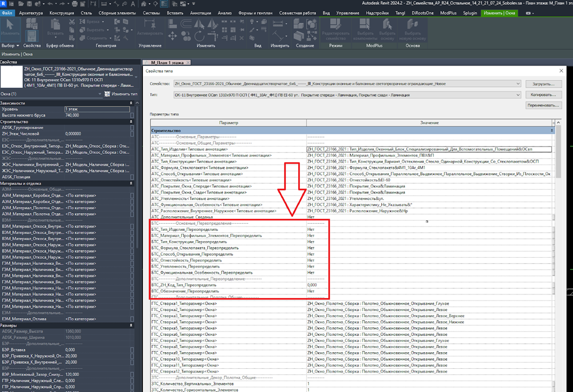The height and width of the screenshot is (392, 573).
Task: Click associate button beside Высота нижнего бруса
Action: click(132, 115)
